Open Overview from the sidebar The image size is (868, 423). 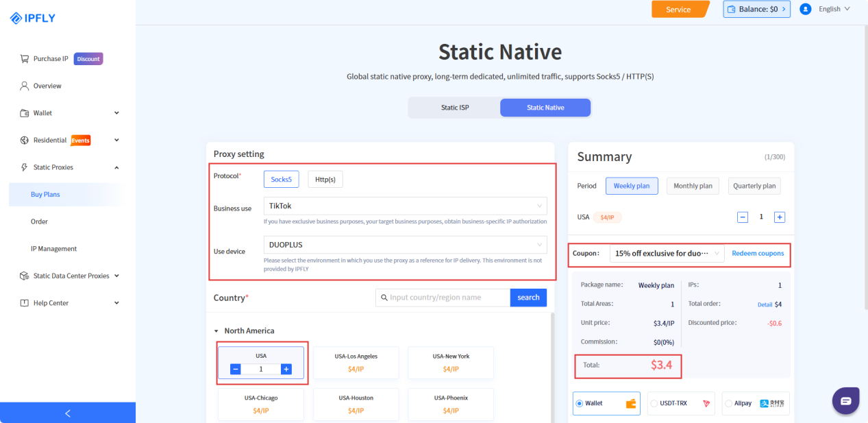47,86
